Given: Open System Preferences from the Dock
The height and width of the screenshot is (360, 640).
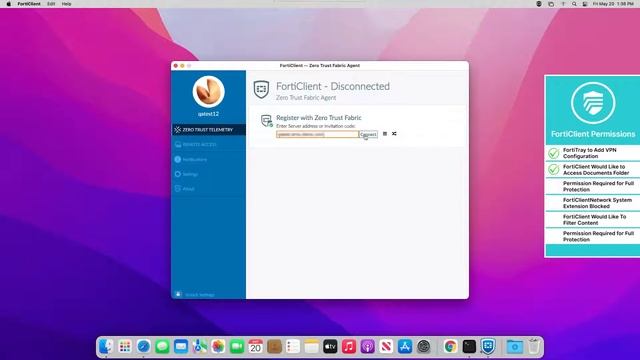Looking at the screenshot, I should coord(424,347).
